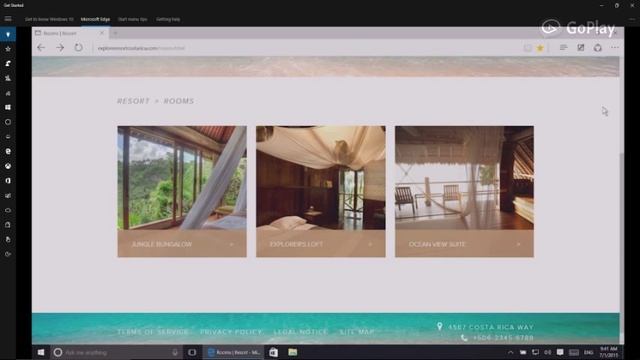The height and width of the screenshot is (360, 640).
Task: Open the Windows logo Start sidebar topic
Action: tap(8, 107)
